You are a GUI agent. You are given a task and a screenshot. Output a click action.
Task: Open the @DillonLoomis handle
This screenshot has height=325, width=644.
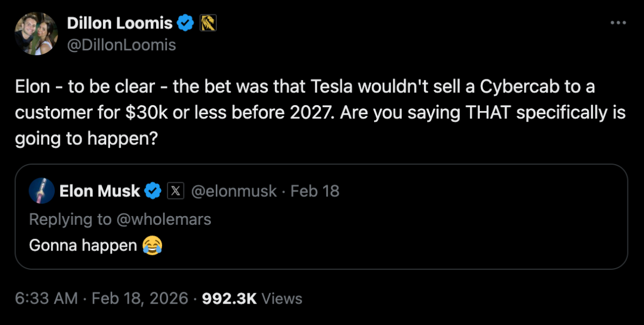tap(121, 45)
